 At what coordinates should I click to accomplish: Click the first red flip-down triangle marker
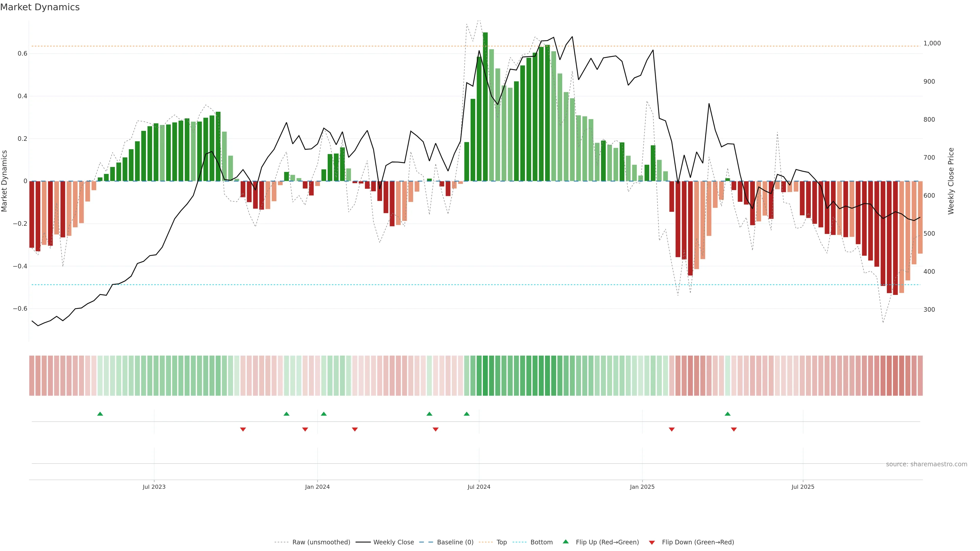pos(243,429)
